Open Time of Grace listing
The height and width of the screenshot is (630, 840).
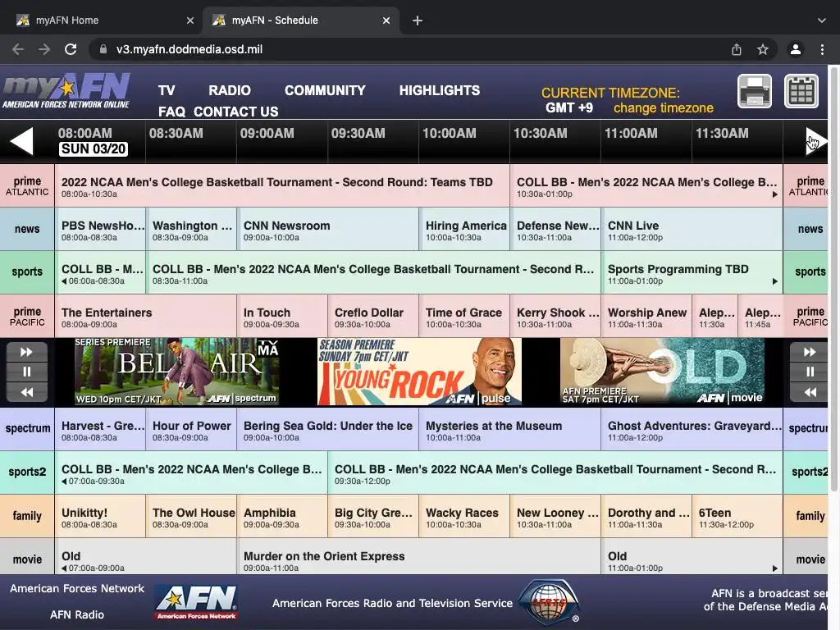tap(464, 316)
